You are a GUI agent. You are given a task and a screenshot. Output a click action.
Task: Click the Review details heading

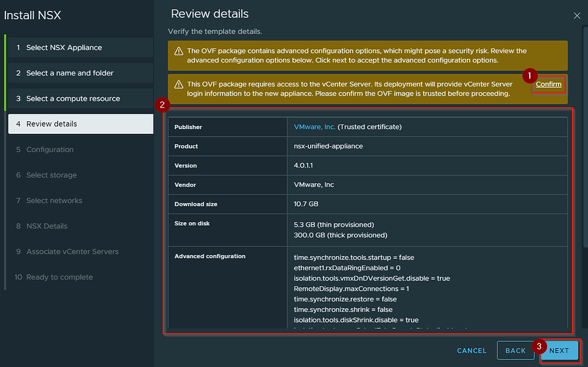(209, 14)
